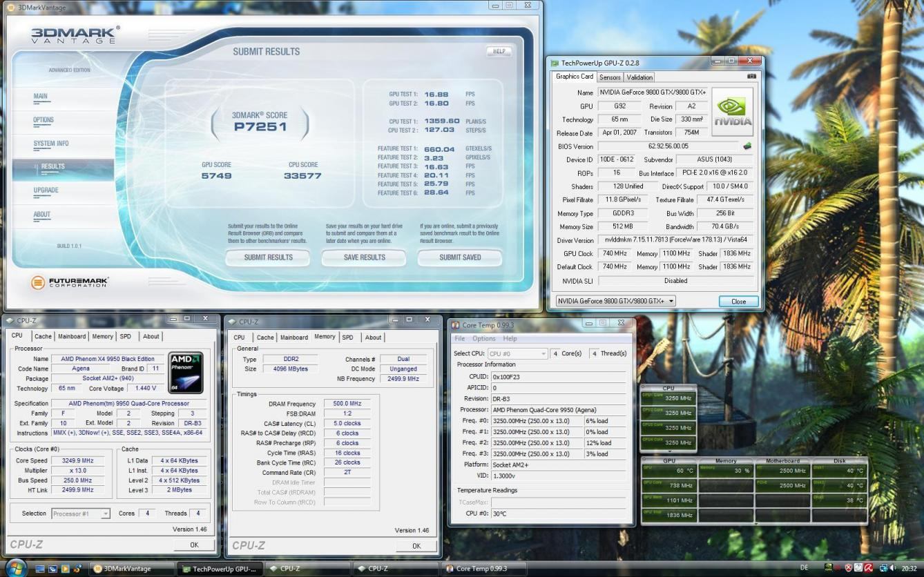Click the green BIOS save chip icon in GPU-Z
The image size is (924, 577).
pos(747,146)
